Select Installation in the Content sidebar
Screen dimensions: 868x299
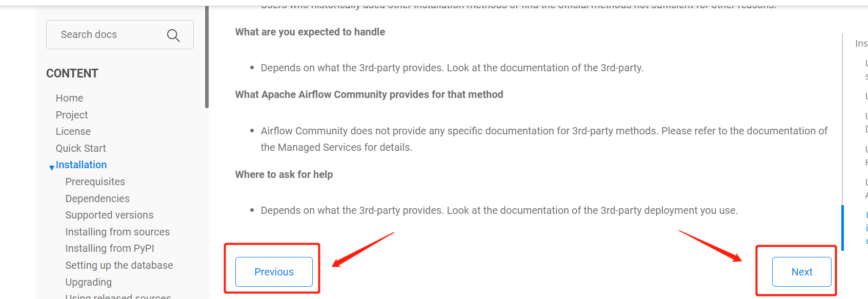[81, 165]
